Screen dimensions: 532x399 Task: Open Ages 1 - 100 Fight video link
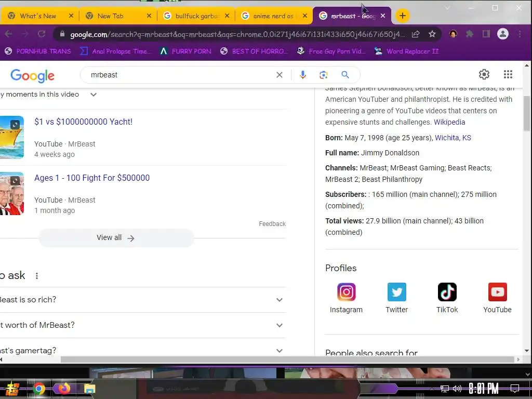pos(92,178)
